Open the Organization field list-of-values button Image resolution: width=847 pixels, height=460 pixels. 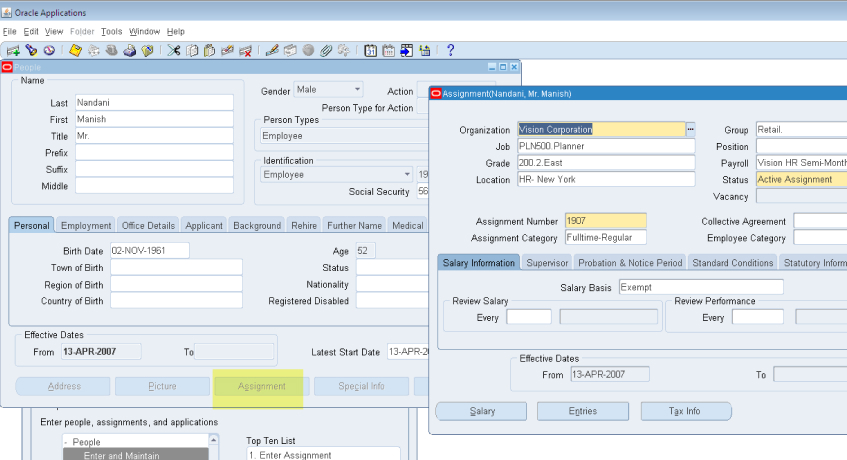[x=690, y=129]
